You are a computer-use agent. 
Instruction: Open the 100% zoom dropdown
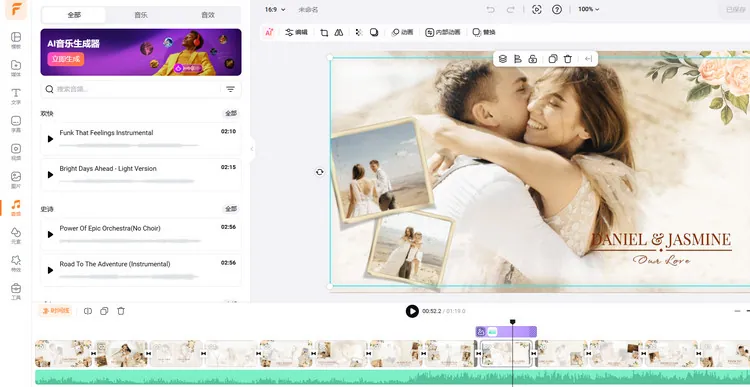coord(588,9)
